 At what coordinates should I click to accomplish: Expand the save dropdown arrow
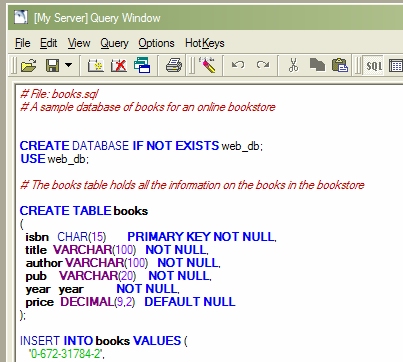tap(68, 65)
